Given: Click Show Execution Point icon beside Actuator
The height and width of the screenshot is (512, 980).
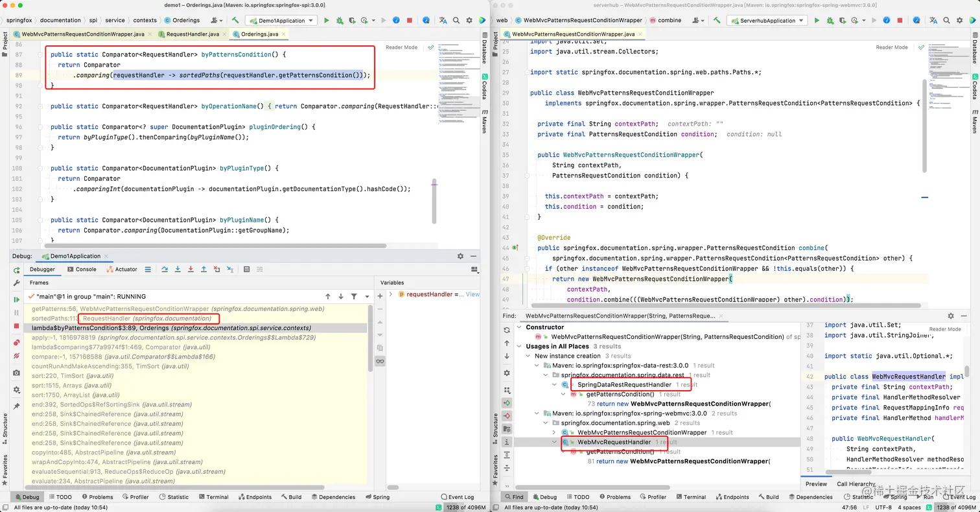Looking at the screenshot, I should coord(148,269).
